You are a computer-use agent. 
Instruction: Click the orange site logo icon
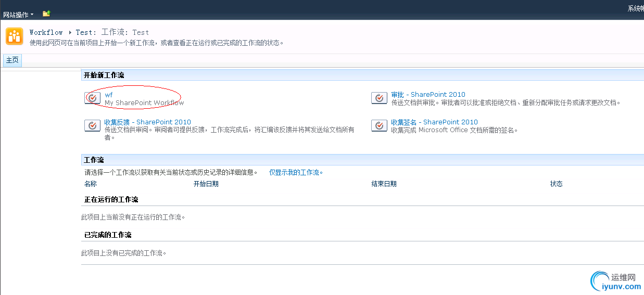(x=14, y=36)
